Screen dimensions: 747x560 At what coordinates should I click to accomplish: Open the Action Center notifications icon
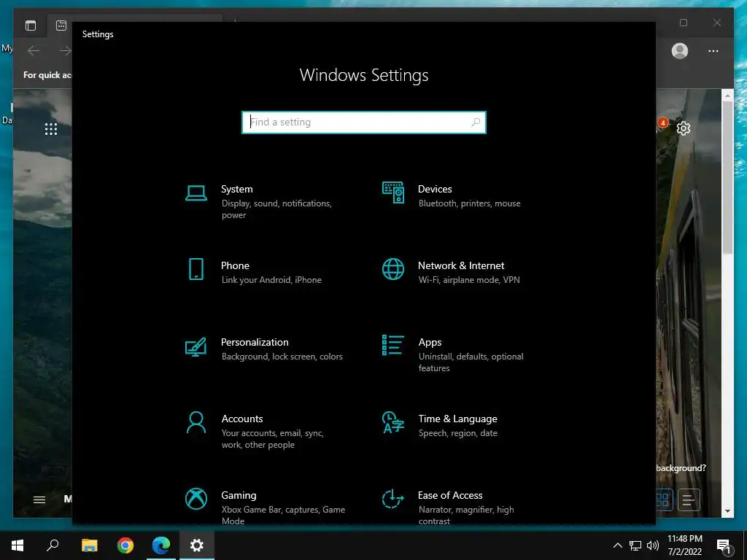pyautogui.click(x=724, y=545)
